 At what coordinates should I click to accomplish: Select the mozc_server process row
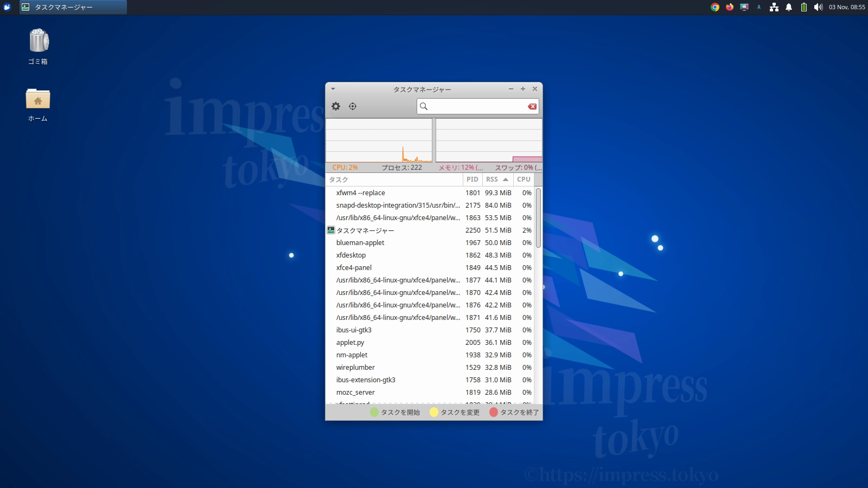[x=430, y=393]
